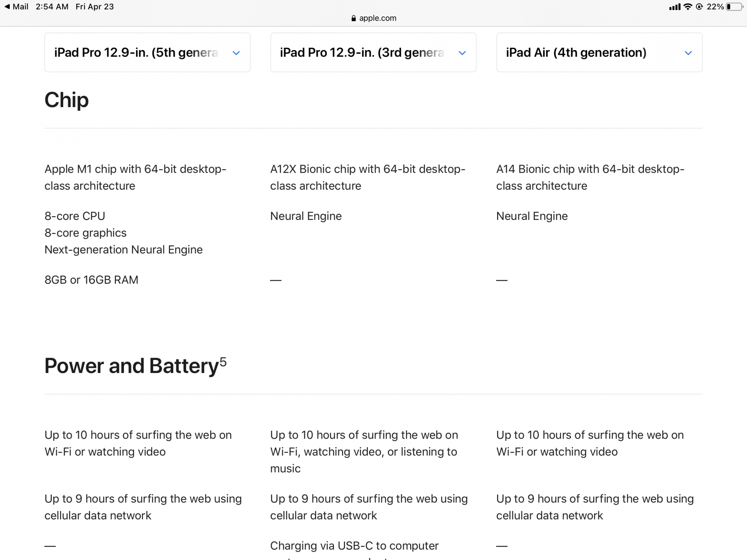Tap the orientation lock status icon
The image size is (747, 560).
click(699, 7)
